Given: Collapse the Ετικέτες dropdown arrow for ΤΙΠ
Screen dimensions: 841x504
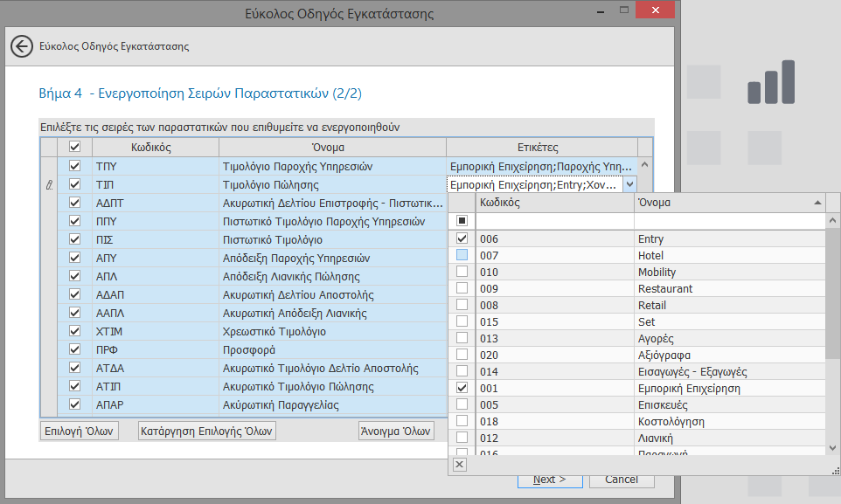Looking at the screenshot, I should tap(629, 184).
